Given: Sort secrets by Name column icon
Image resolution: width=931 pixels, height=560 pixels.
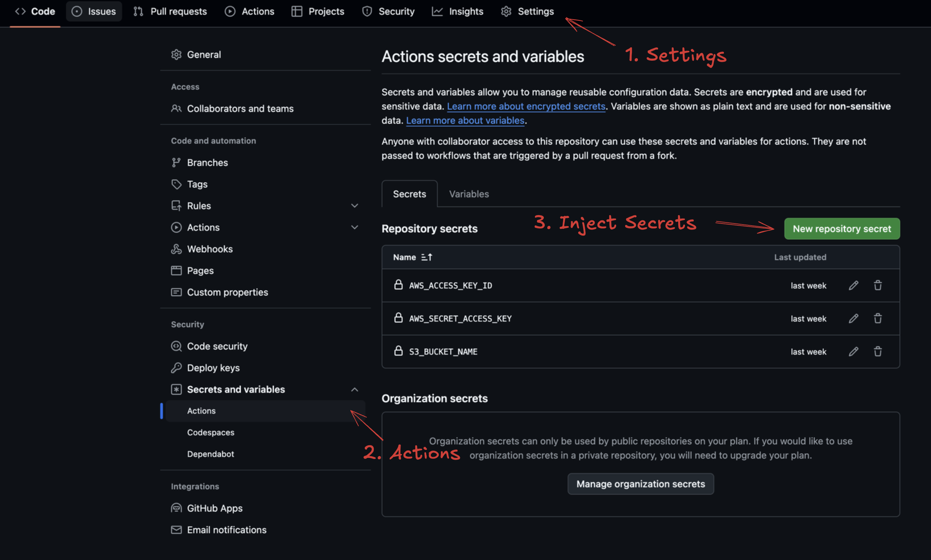Looking at the screenshot, I should pyautogui.click(x=427, y=257).
